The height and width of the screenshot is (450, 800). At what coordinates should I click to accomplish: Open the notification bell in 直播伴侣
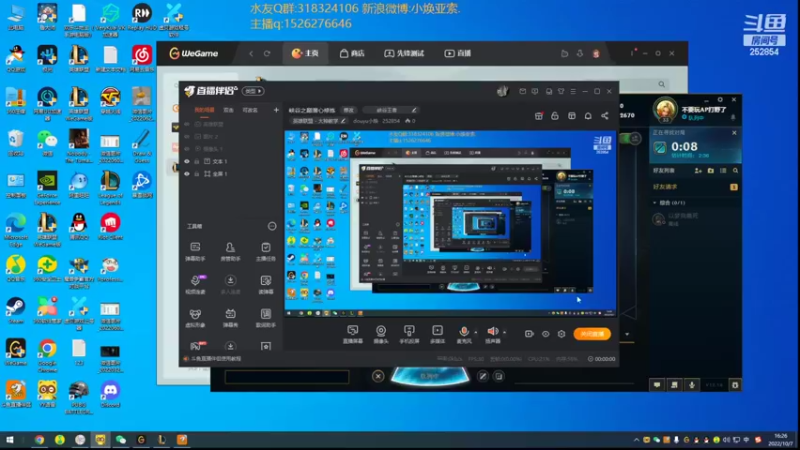coord(588,116)
